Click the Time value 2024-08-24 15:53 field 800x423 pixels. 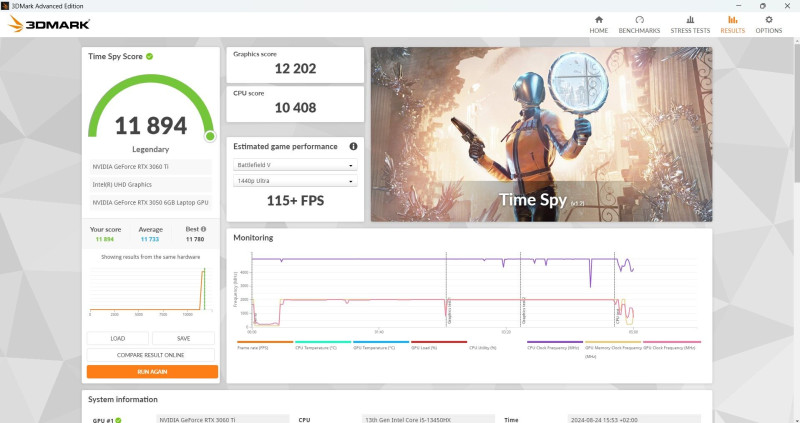[634, 419]
